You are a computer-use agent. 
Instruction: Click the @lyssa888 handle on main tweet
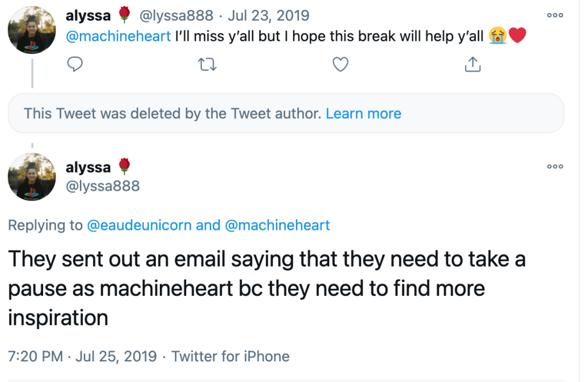pos(103,186)
